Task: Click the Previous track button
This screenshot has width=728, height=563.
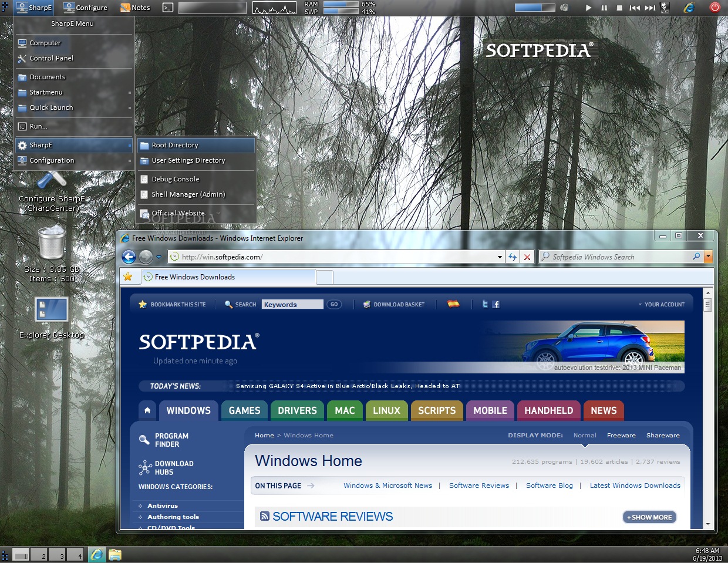Action: pos(635,8)
